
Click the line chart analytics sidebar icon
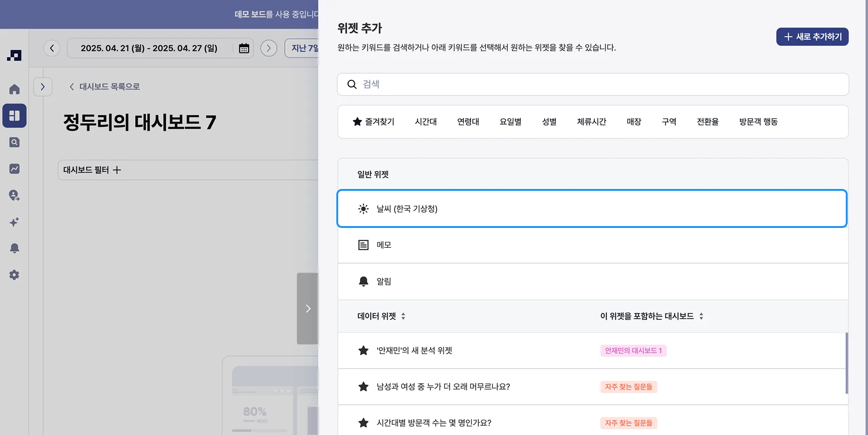[14, 169]
